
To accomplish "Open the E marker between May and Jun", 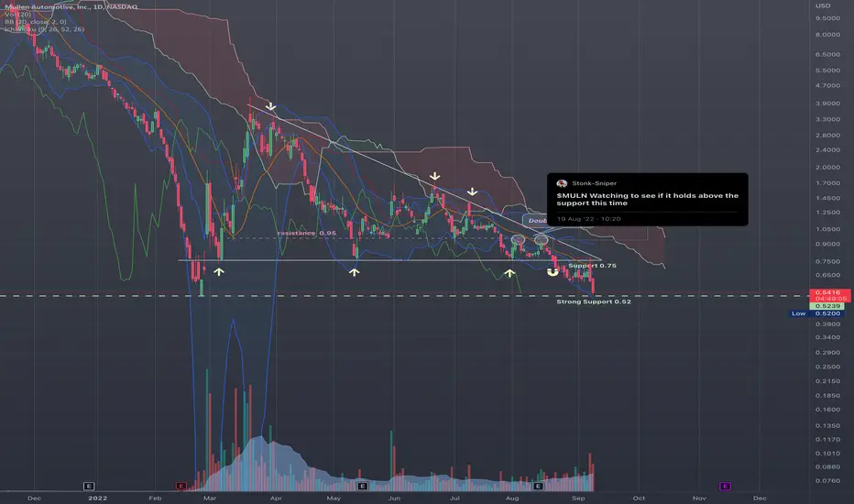I will [362, 486].
